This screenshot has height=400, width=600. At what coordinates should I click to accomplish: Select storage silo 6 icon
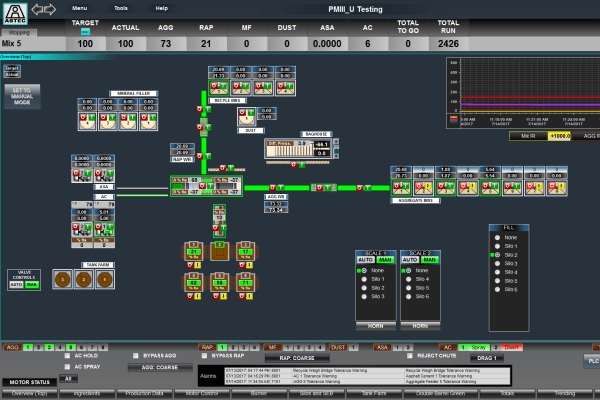coord(245,282)
